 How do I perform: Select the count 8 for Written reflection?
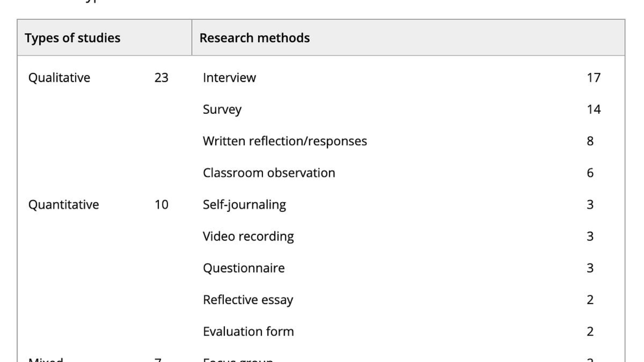pyautogui.click(x=590, y=141)
